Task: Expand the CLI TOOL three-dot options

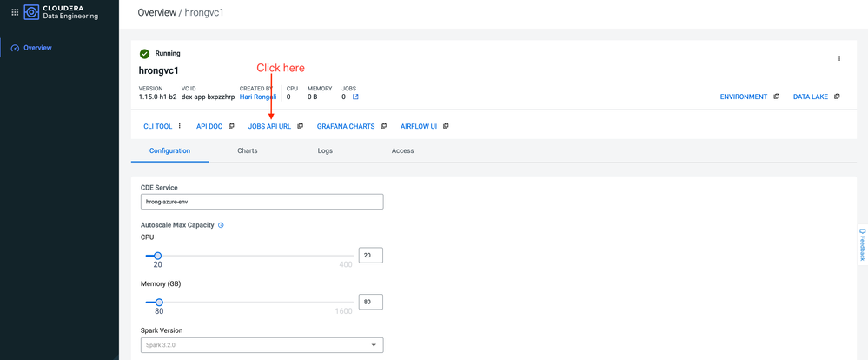Action: click(x=179, y=126)
